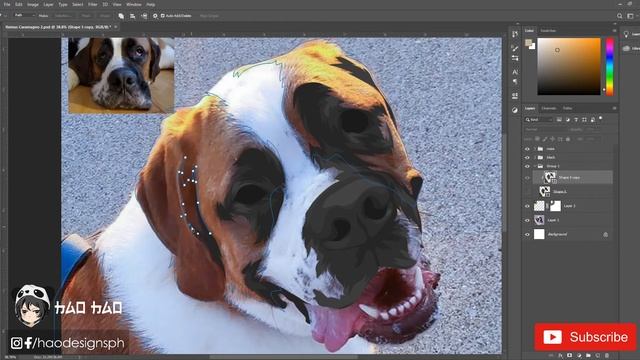The height and width of the screenshot is (360, 640).
Task: Open the path alignment icon in options bar
Action: [132, 16]
